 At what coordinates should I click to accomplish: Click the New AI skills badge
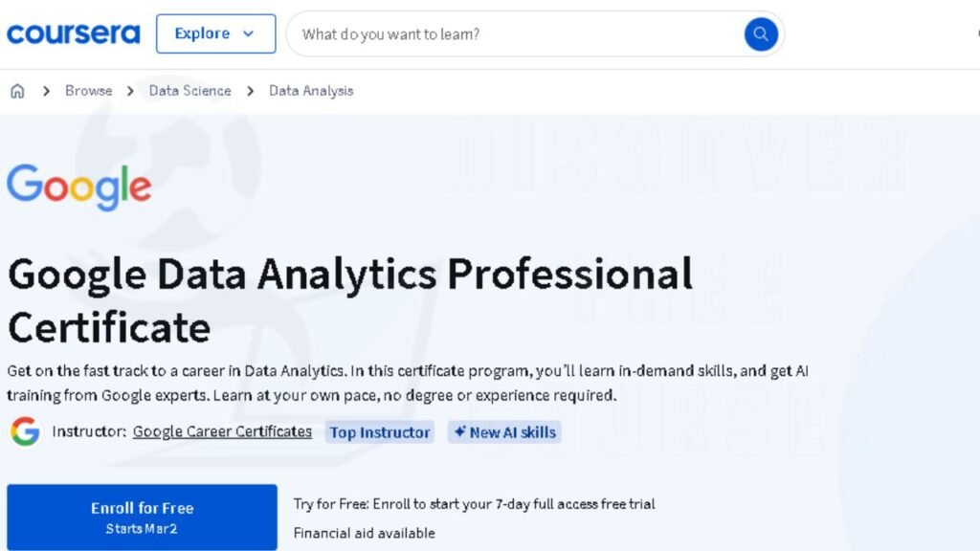coord(504,432)
